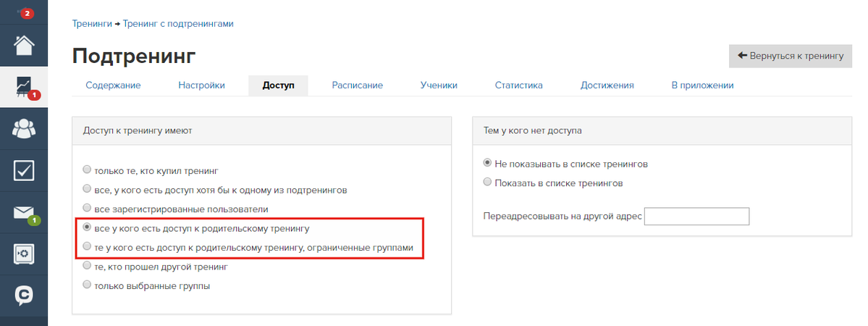
Task: Open the messages envelope icon in sidebar
Action: (x=24, y=213)
